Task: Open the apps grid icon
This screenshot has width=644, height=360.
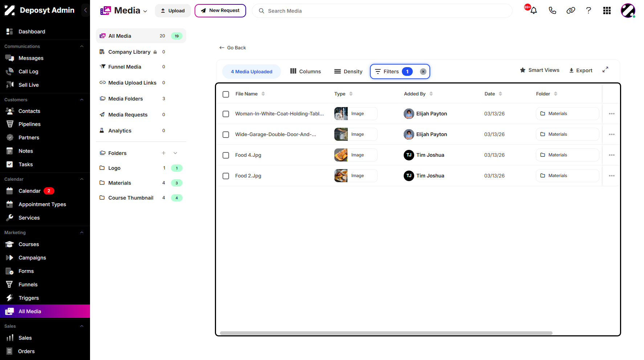Action: click(x=607, y=11)
